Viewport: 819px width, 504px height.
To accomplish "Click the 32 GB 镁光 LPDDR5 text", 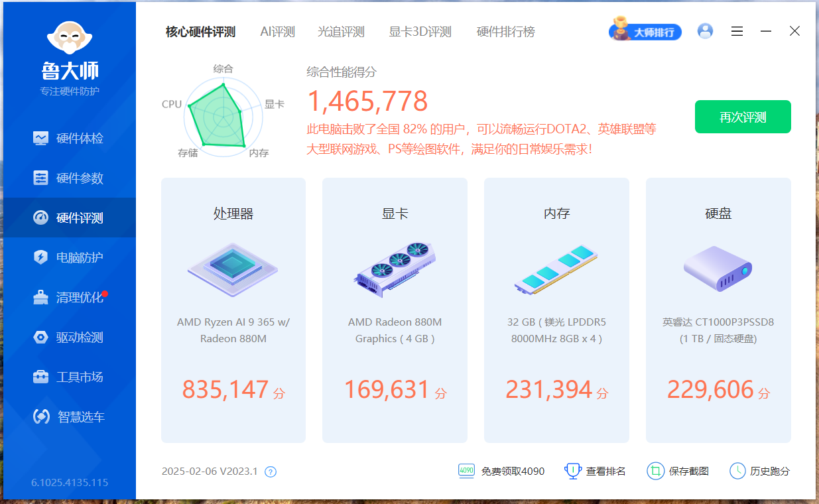I will click(x=556, y=330).
